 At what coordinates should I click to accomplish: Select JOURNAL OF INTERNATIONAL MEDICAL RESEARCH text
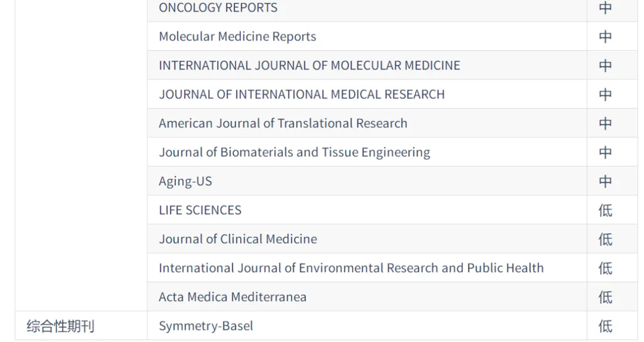pos(301,95)
